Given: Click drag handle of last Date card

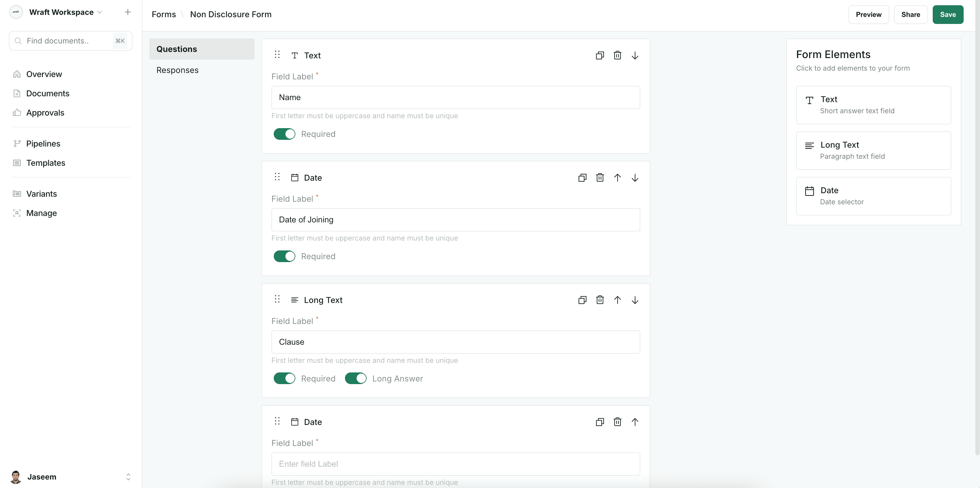Looking at the screenshot, I should point(277,421).
